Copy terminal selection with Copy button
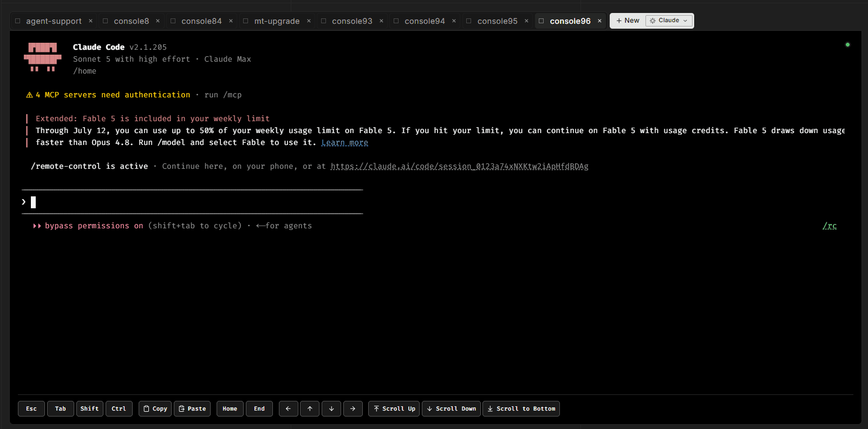This screenshot has height=429, width=868. pos(155,408)
